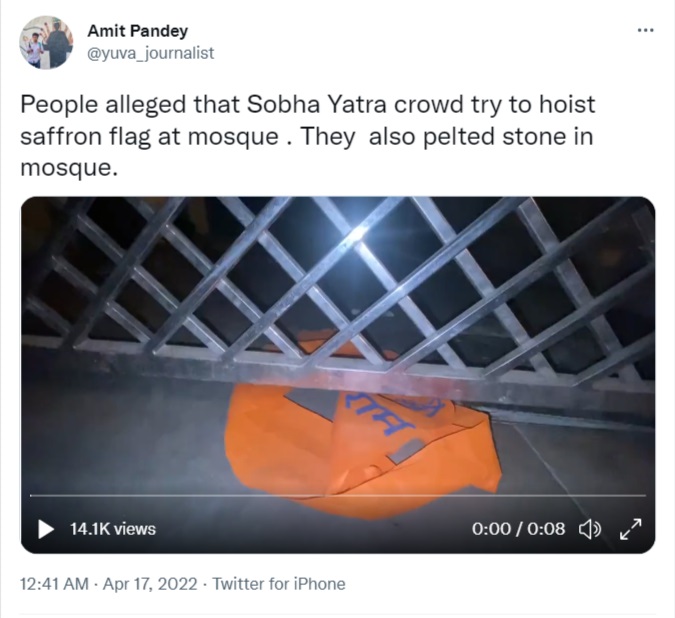Click the 0:00 / 0:08 time display
This screenshot has height=618, width=675.
tap(518, 529)
